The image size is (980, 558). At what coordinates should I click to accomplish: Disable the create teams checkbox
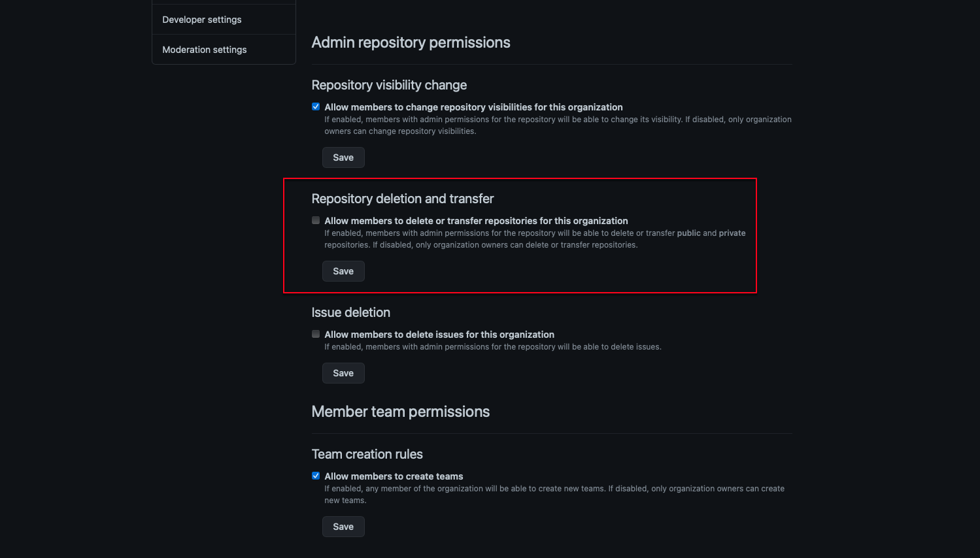(316, 476)
